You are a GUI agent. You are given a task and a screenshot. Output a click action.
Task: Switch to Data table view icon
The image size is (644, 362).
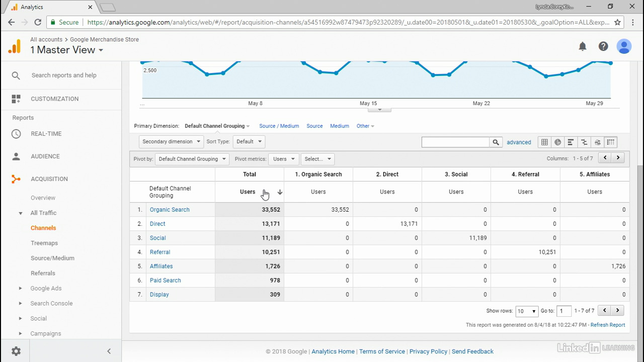[544, 142]
